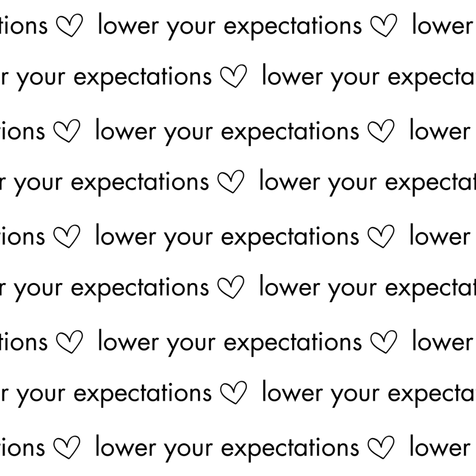Click the right heart in the bottom row
This screenshot has width=476, height=476.
[381, 448]
